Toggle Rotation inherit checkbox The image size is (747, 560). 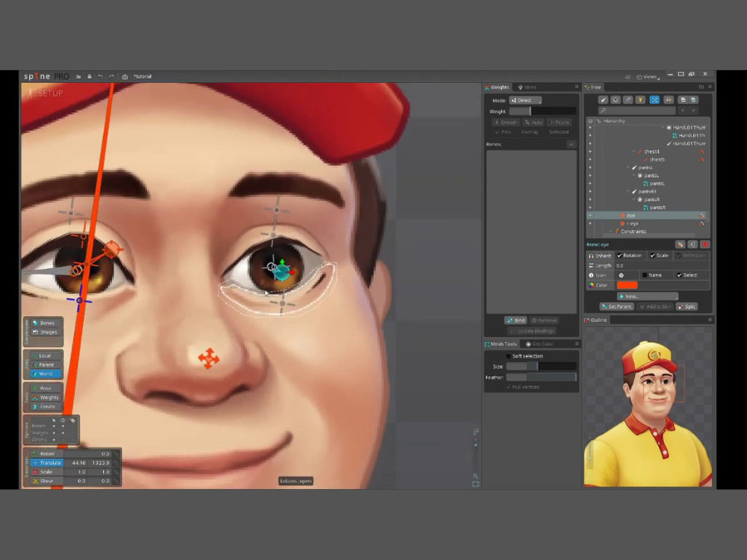[629, 255]
